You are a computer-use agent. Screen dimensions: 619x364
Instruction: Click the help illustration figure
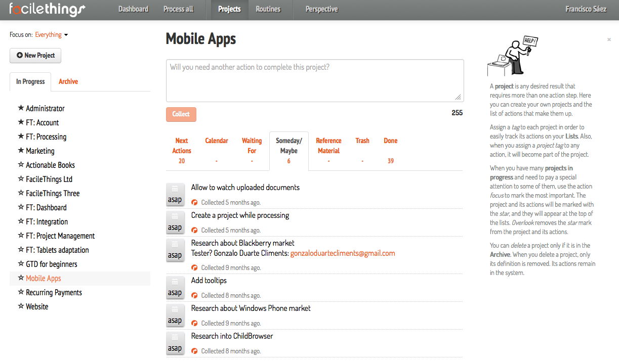click(x=512, y=56)
